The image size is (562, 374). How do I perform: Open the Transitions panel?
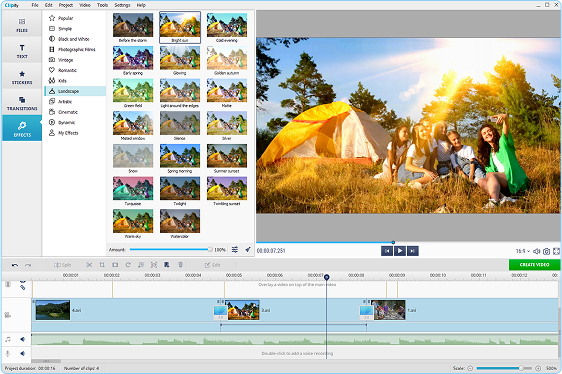(x=22, y=103)
